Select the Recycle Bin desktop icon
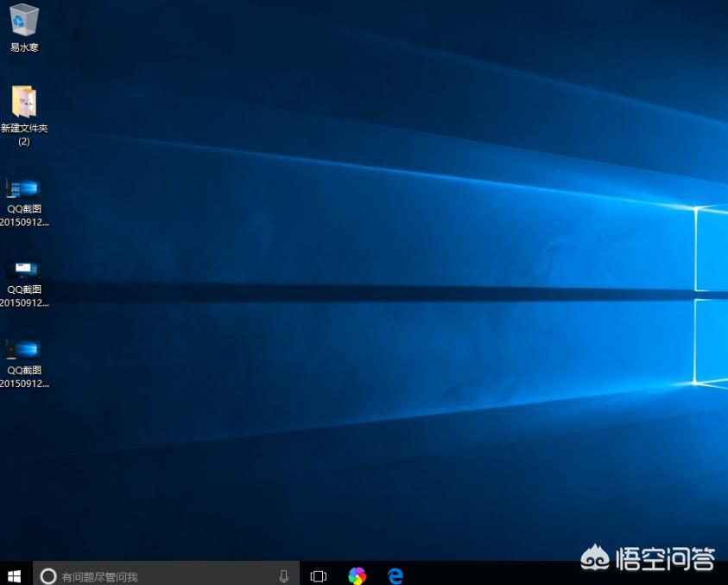The height and width of the screenshot is (585, 728). tap(24, 20)
